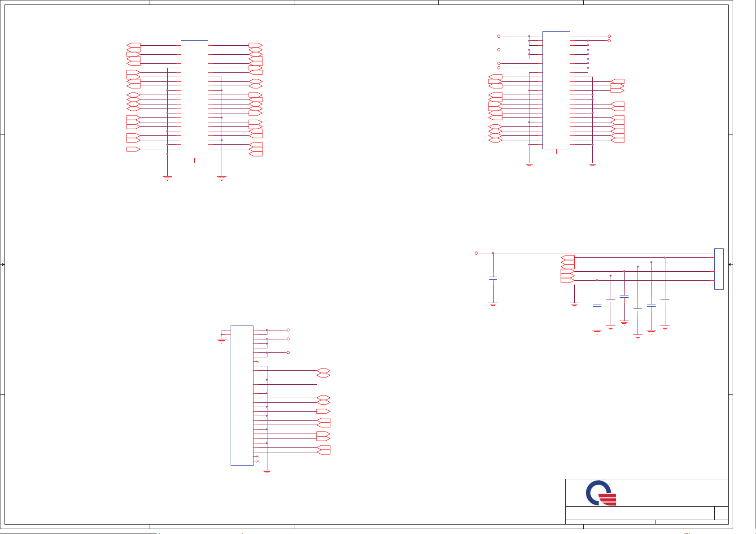This screenshot has width=756, height=534.
Task: Select the top-left schematic component body
Action: click(194, 99)
